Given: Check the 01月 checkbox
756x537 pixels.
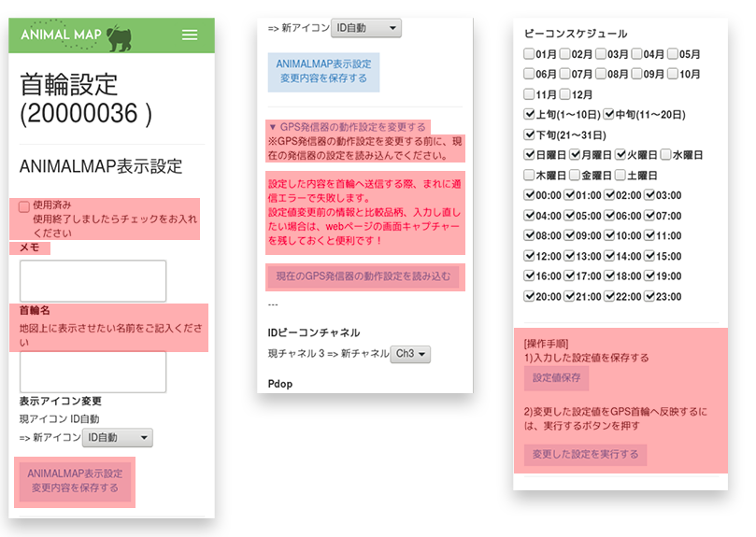Looking at the screenshot, I should [x=529, y=53].
